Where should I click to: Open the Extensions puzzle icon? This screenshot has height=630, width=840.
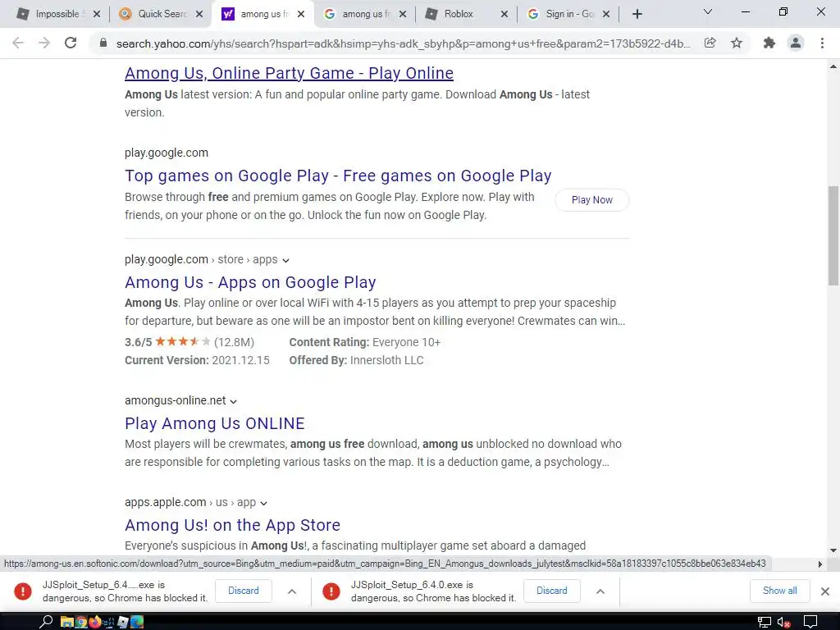[769, 43]
